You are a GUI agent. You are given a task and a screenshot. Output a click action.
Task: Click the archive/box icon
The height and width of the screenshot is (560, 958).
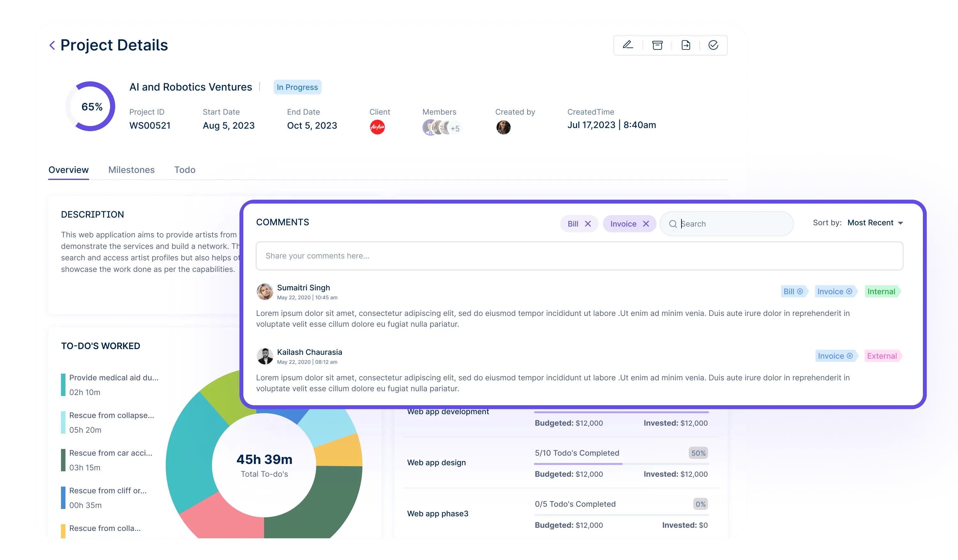[x=657, y=45]
